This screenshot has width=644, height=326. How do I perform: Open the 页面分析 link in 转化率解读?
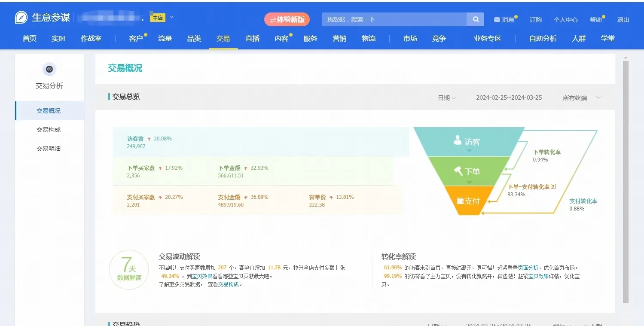point(528,267)
